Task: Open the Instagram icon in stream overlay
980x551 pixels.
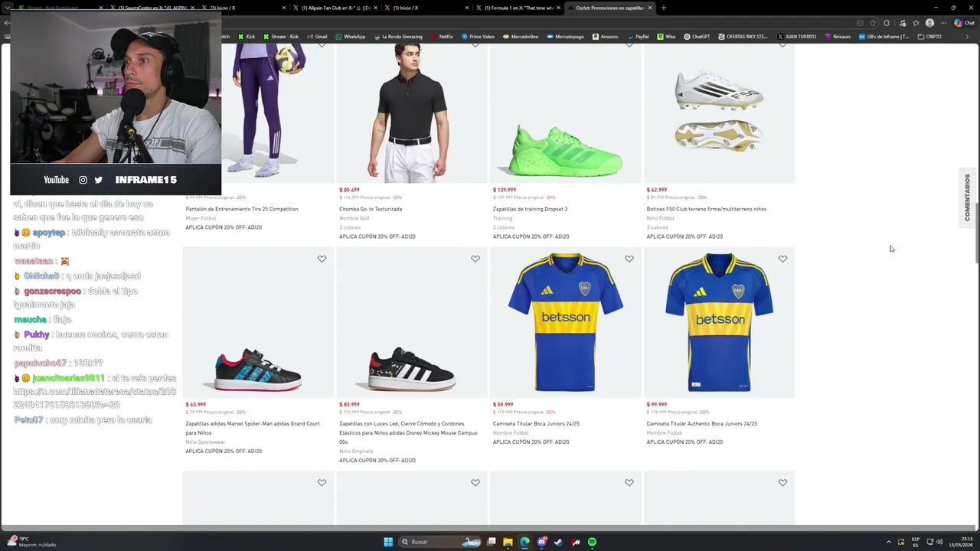Action: tap(83, 180)
